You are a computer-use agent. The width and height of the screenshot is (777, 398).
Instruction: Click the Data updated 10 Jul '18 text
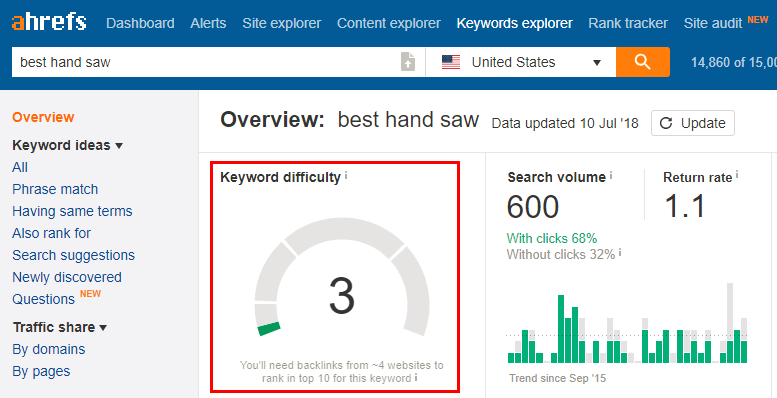[565, 123]
